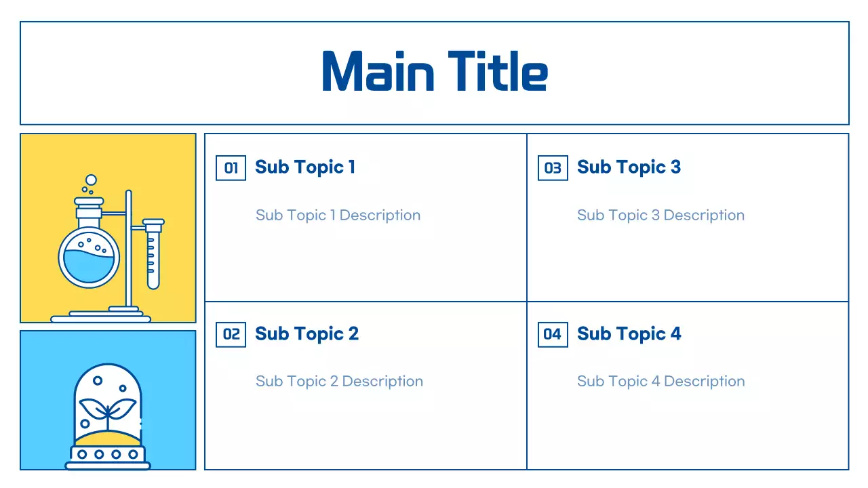Image resolution: width=868 pixels, height=488 pixels.
Task: Select the Sub Topic 2 Description text
Action: point(339,382)
